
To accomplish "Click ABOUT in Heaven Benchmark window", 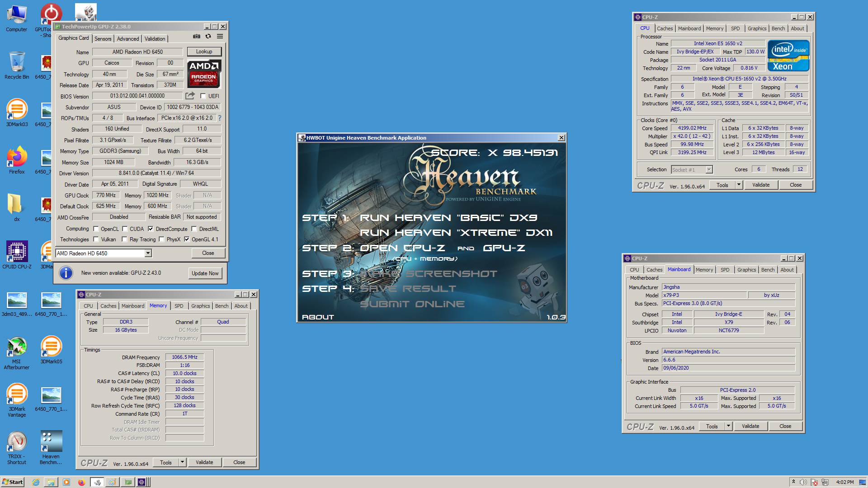I will pyautogui.click(x=318, y=317).
